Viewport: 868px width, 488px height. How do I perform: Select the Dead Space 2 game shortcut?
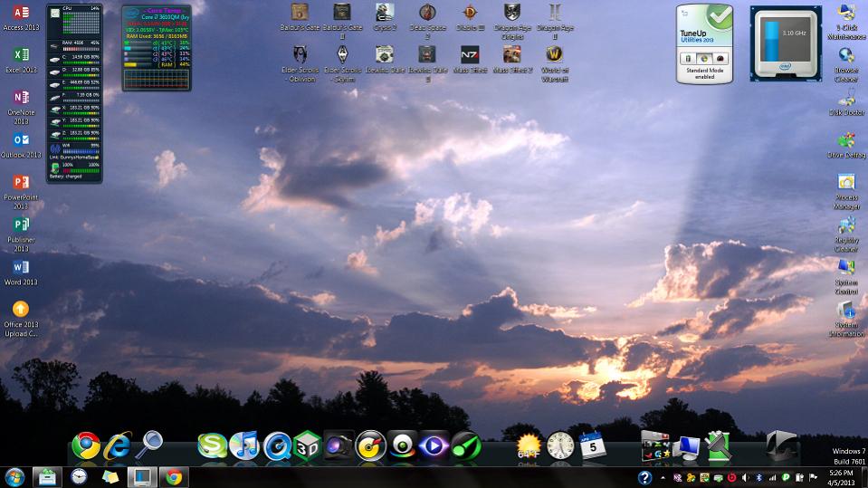pos(427,21)
